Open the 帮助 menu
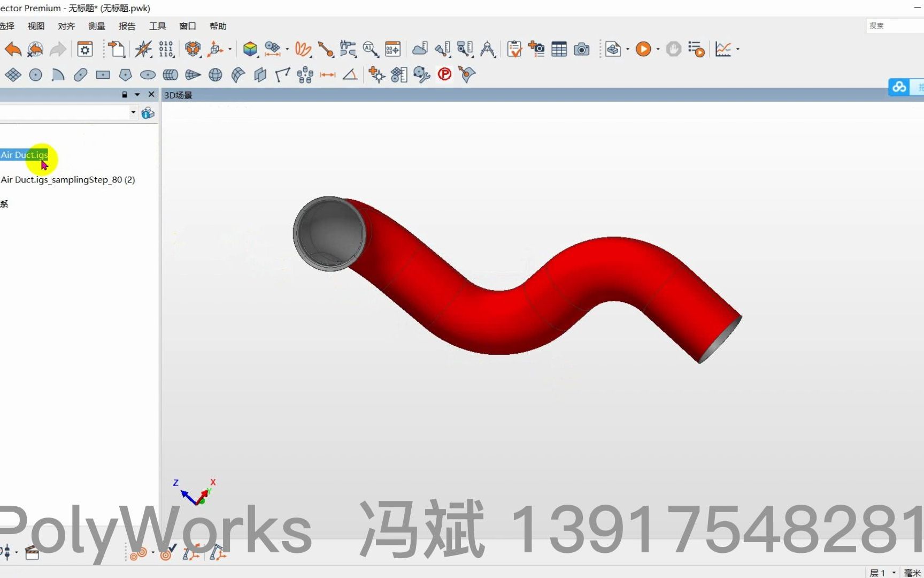This screenshot has width=924, height=578. click(x=218, y=26)
